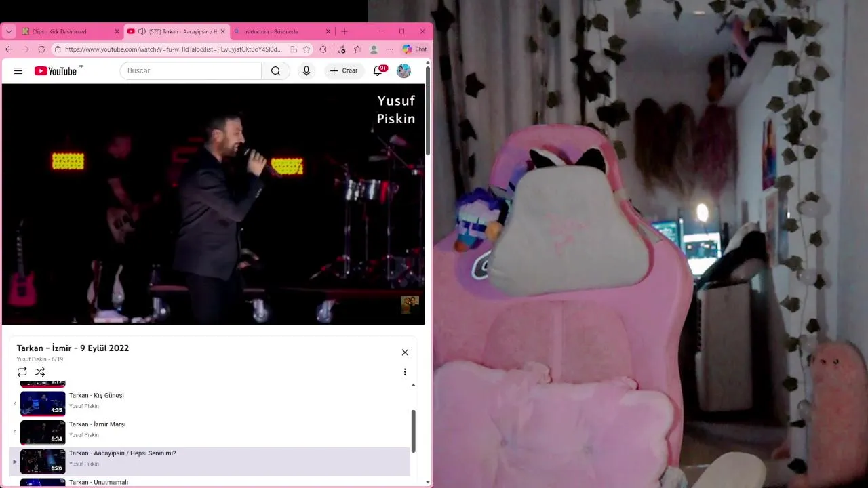Click the page scroll-down arrow at bottom
868x488 pixels.
pos(428,482)
